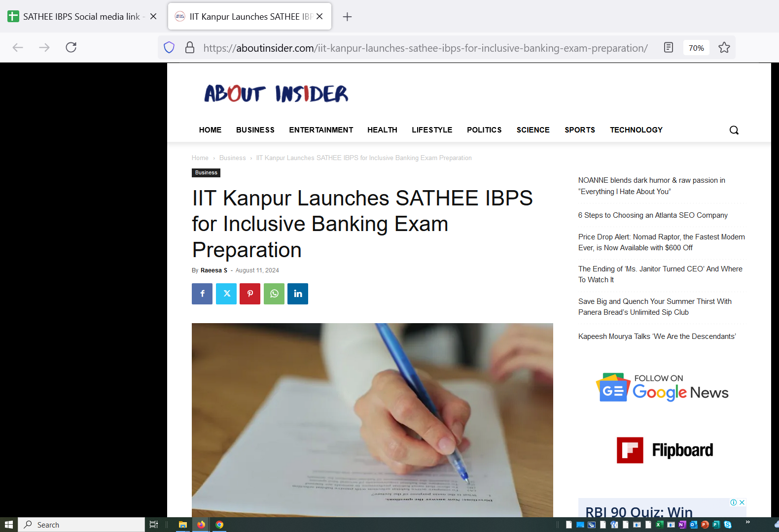
Task: Click the 70% zoom level indicator
Action: click(696, 48)
